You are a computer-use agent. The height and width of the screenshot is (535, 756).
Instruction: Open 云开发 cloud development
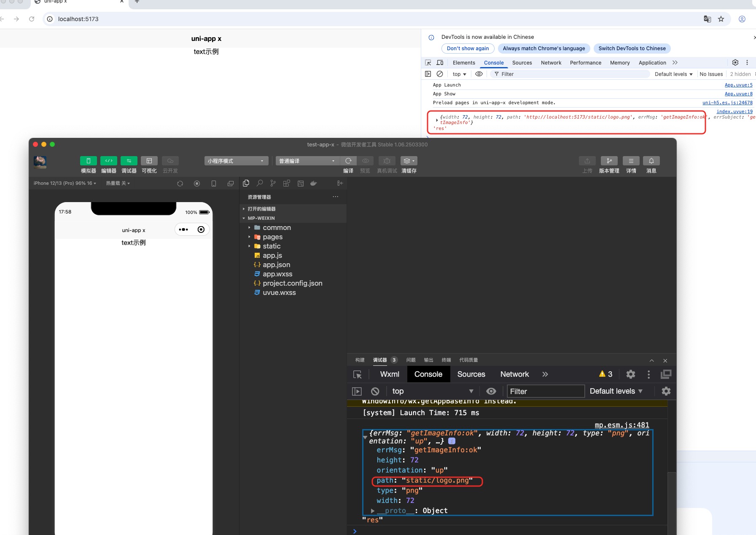click(170, 161)
